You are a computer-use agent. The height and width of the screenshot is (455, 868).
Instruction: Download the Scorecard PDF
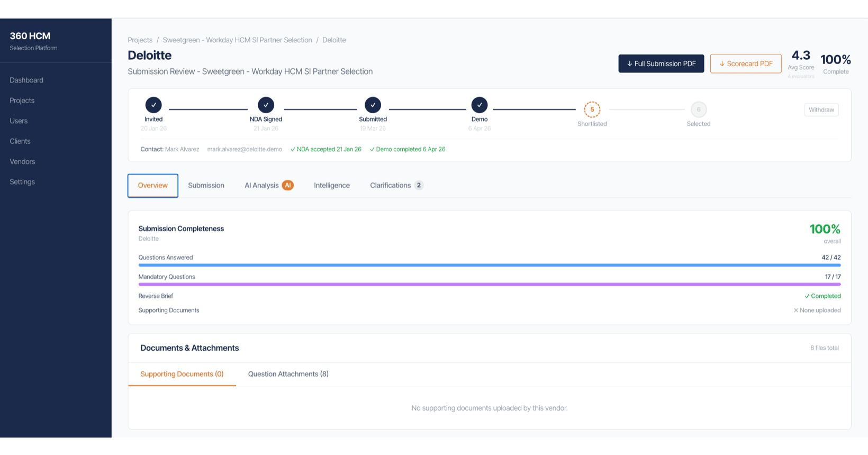point(746,63)
